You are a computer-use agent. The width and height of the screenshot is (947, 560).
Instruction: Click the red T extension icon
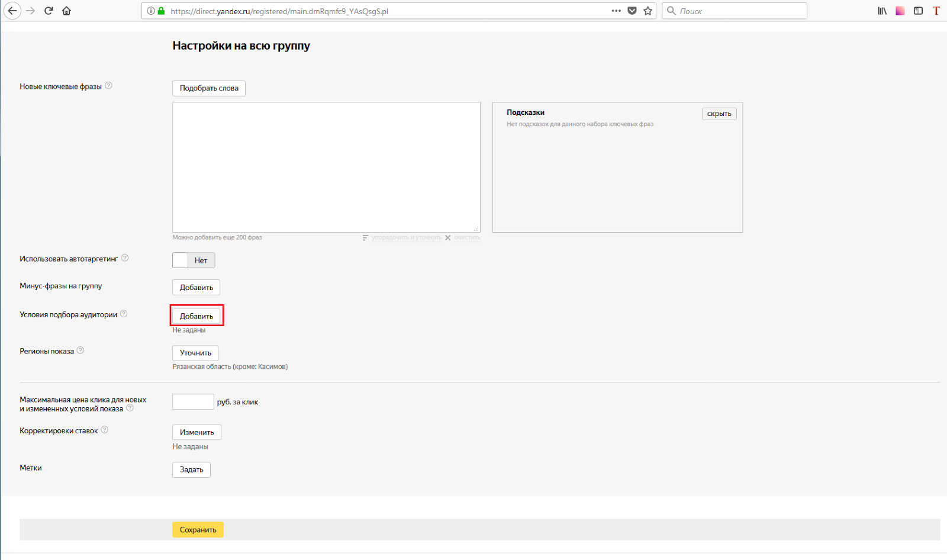click(x=936, y=11)
